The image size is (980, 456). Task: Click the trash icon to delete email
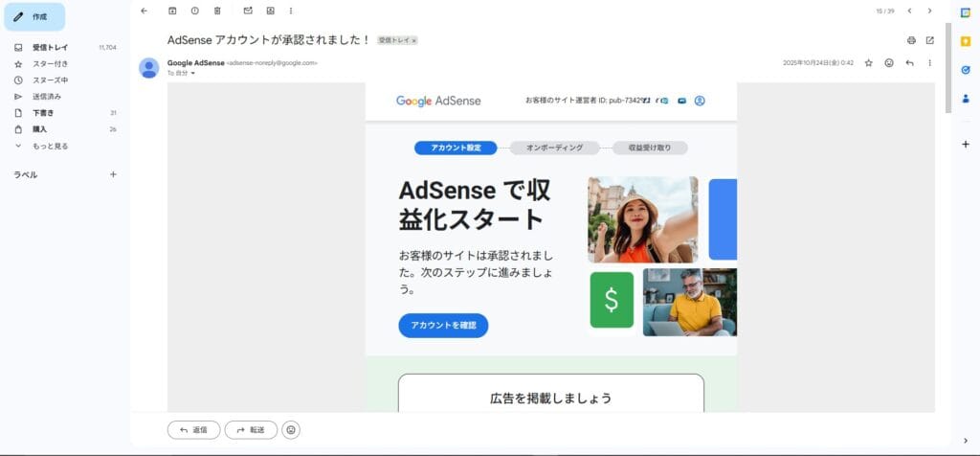217,11
